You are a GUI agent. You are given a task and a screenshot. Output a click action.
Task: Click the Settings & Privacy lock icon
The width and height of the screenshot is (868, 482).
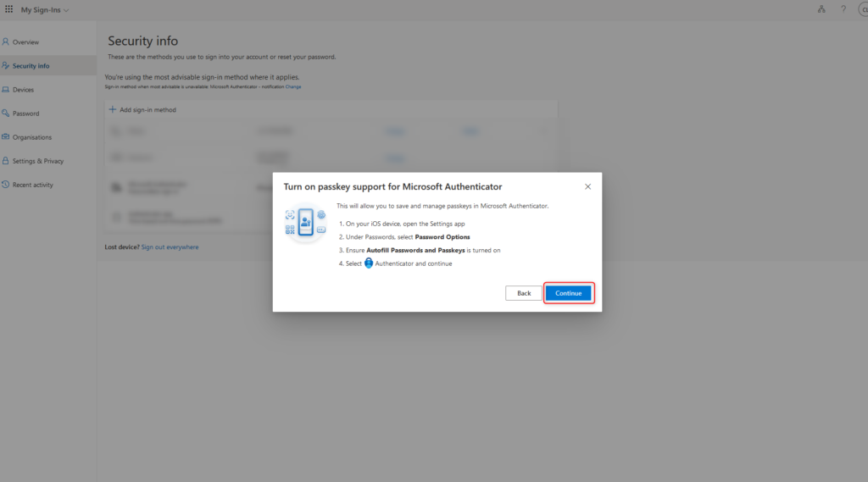click(x=6, y=160)
